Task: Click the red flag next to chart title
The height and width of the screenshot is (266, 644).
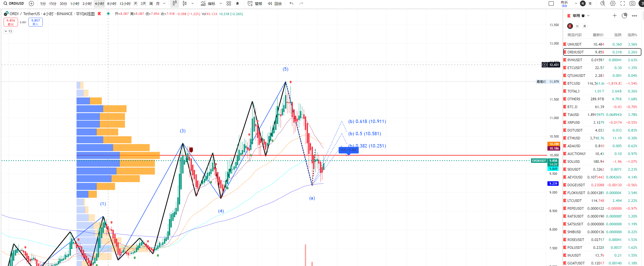Action: pos(99,14)
